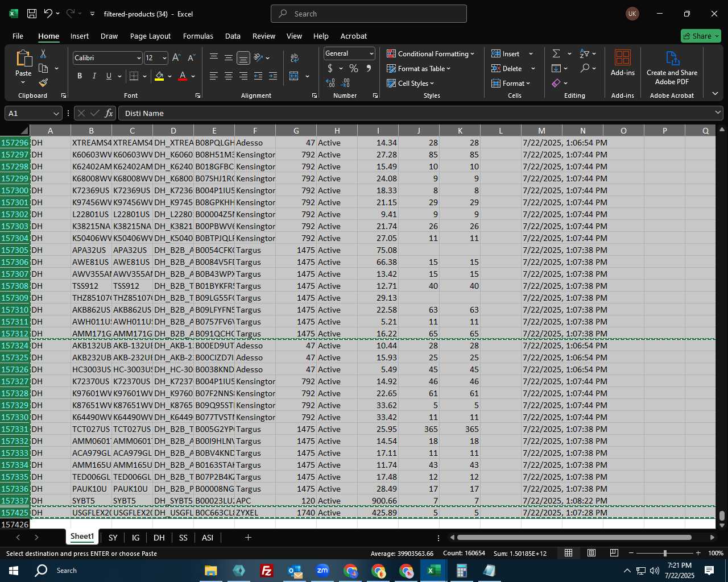Click the Format Painter brush icon

pyautogui.click(x=43, y=83)
